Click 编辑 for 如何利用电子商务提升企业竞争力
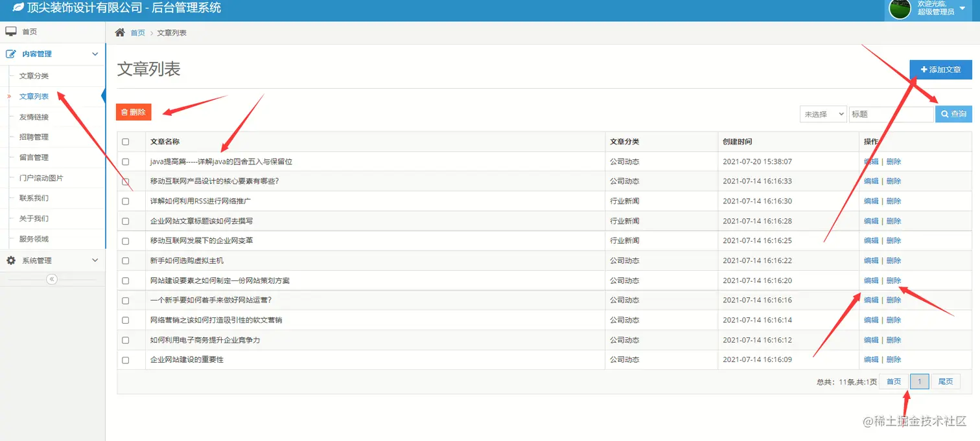The height and width of the screenshot is (441, 980). pyautogui.click(x=871, y=341)
